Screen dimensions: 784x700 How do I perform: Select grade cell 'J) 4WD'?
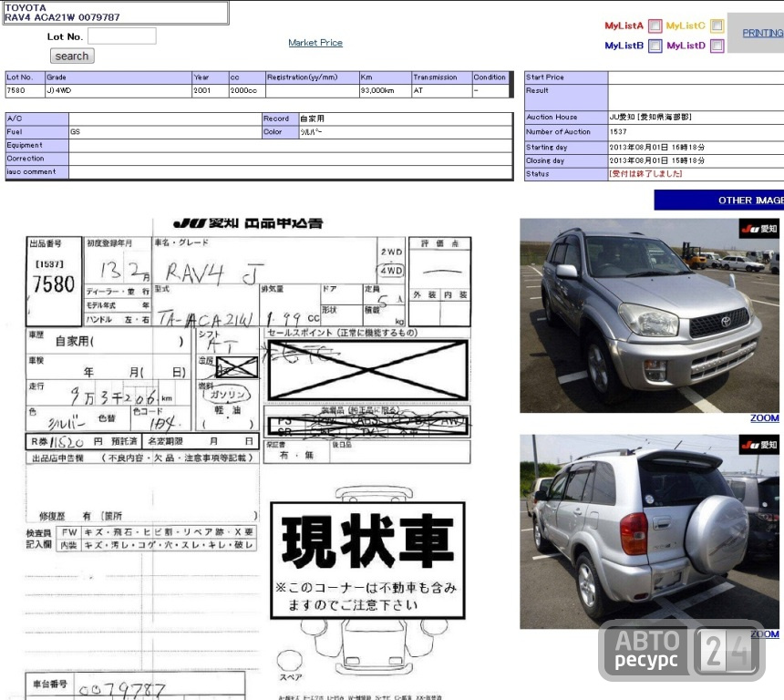(x=119, y=90)
